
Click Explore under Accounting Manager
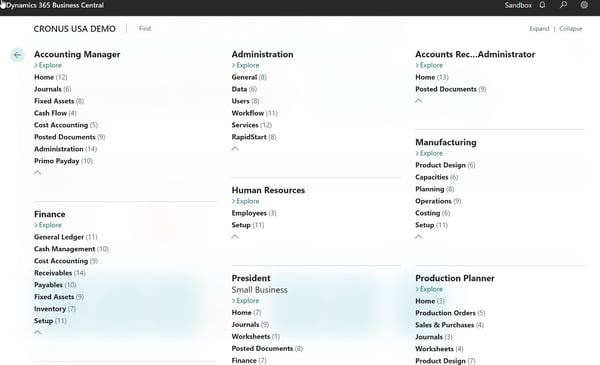click(48, 65)
